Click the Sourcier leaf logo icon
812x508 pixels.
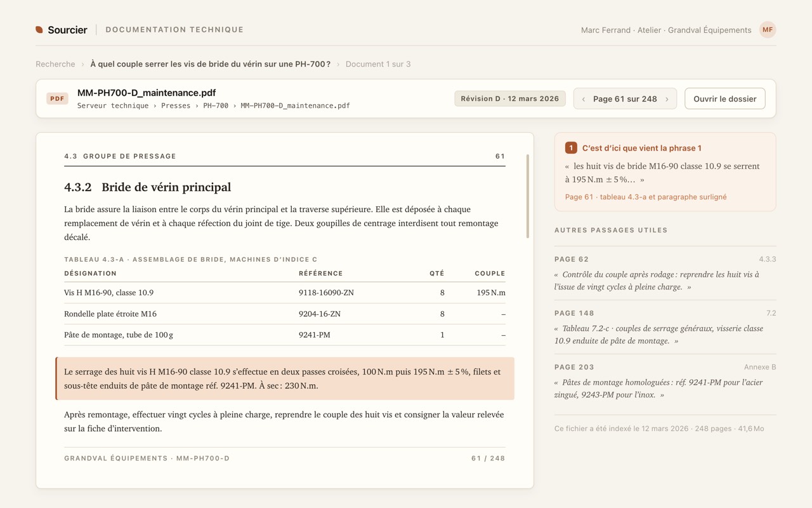click(39, 30)
